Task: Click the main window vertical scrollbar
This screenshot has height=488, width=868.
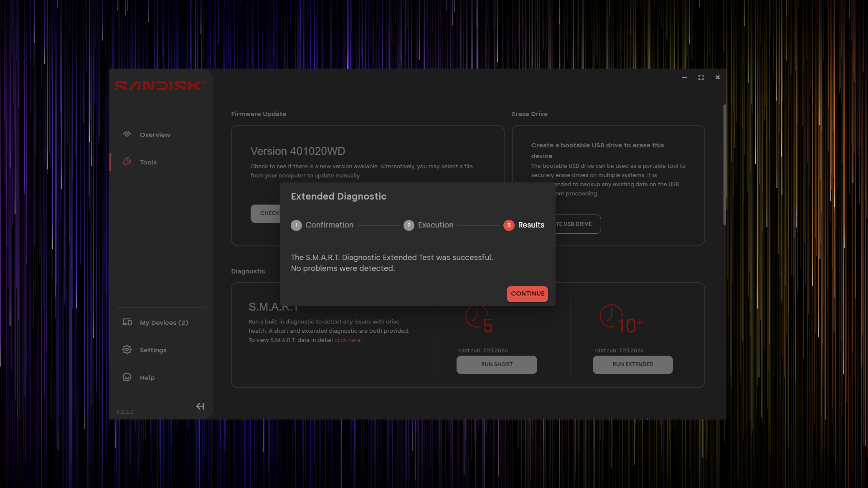Action: [x=724, y=164]
